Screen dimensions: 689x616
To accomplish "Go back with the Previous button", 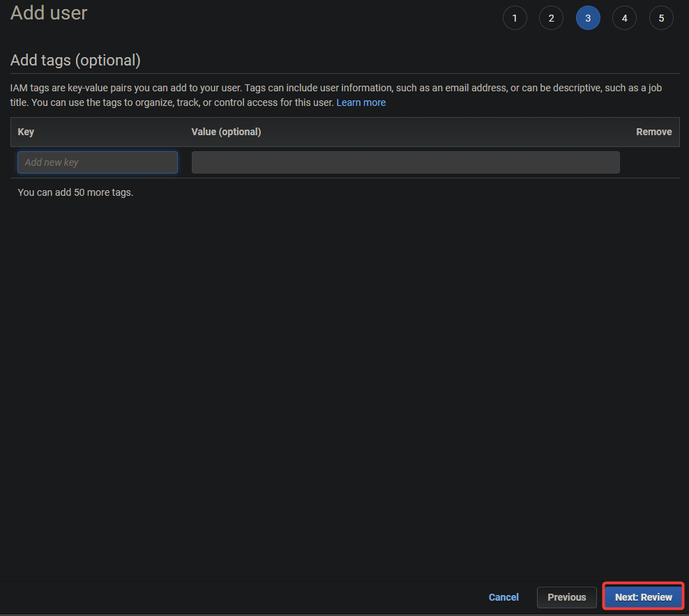I will (567, 597).
